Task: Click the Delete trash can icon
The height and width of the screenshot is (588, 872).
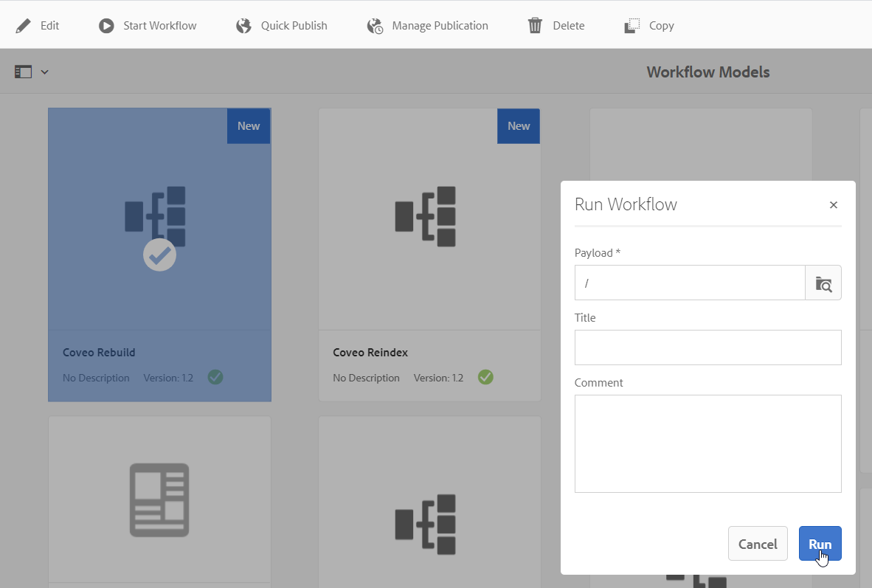Action: tap(535, 26)
